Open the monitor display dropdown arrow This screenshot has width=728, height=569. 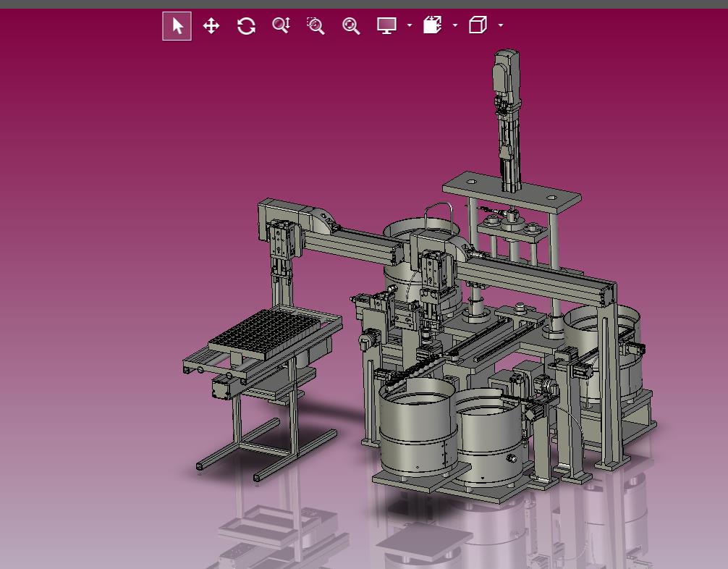[x=410, y=26]
